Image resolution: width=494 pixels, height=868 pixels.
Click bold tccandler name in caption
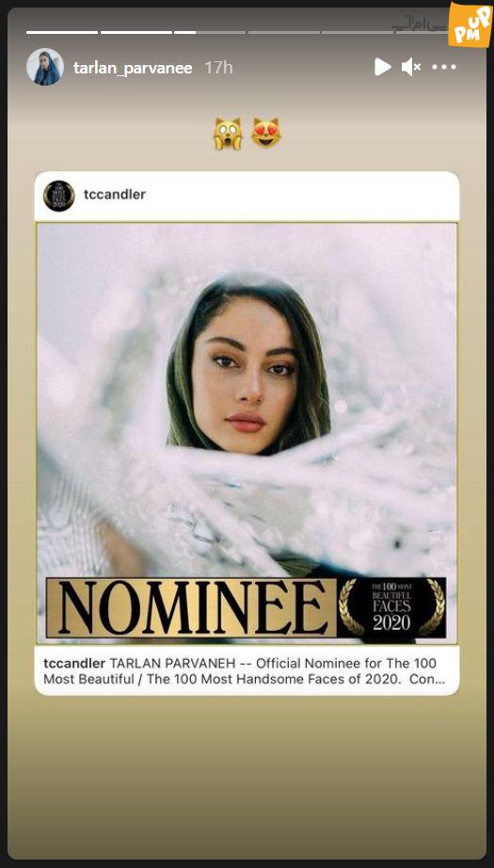[74, 663]
